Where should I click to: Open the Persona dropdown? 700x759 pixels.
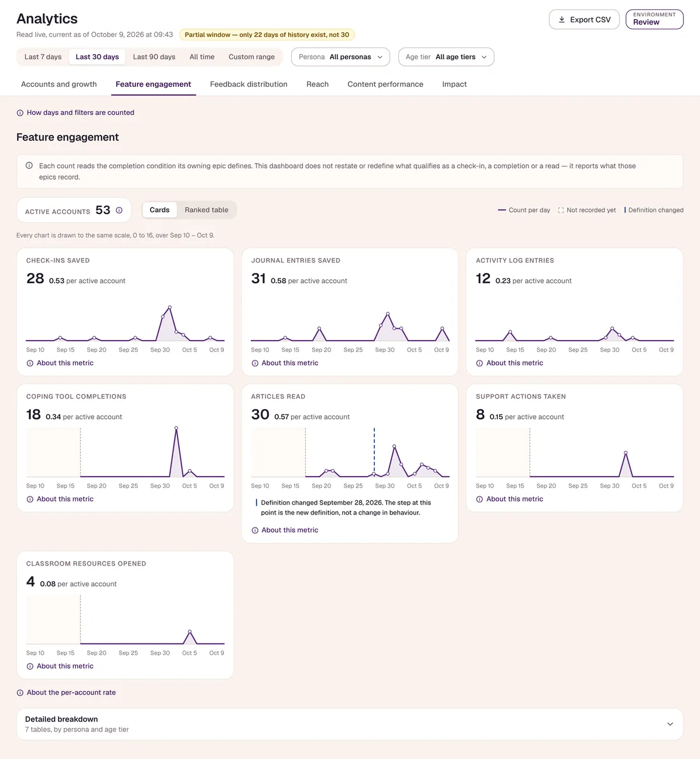[x=340, y=57]
